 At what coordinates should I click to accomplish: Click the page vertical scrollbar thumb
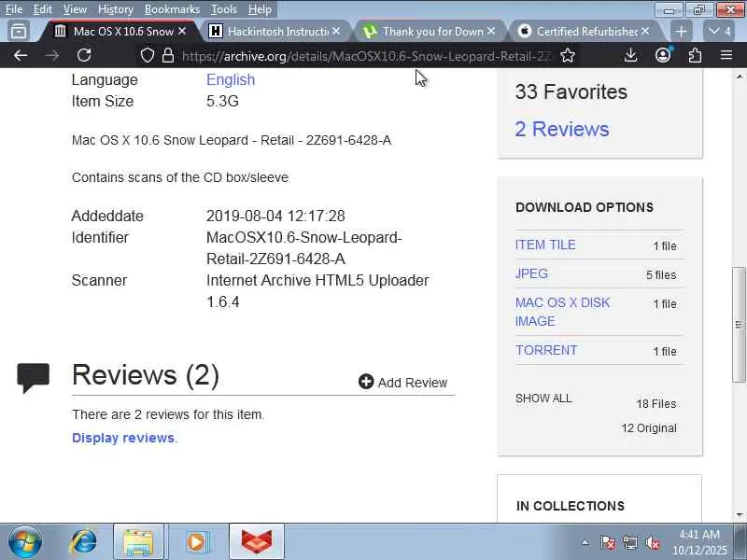coord(739,324)
